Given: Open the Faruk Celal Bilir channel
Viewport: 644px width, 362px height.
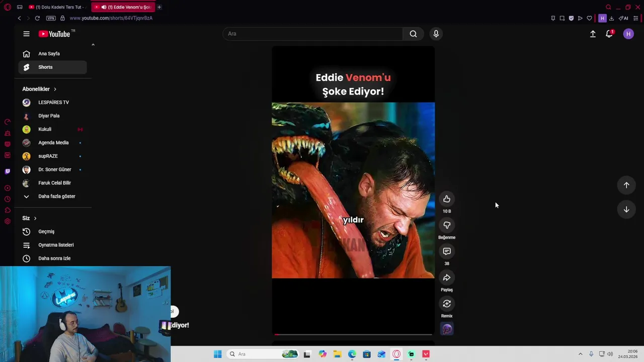Looking at the screenshot, I should click(x=52, y=183).
